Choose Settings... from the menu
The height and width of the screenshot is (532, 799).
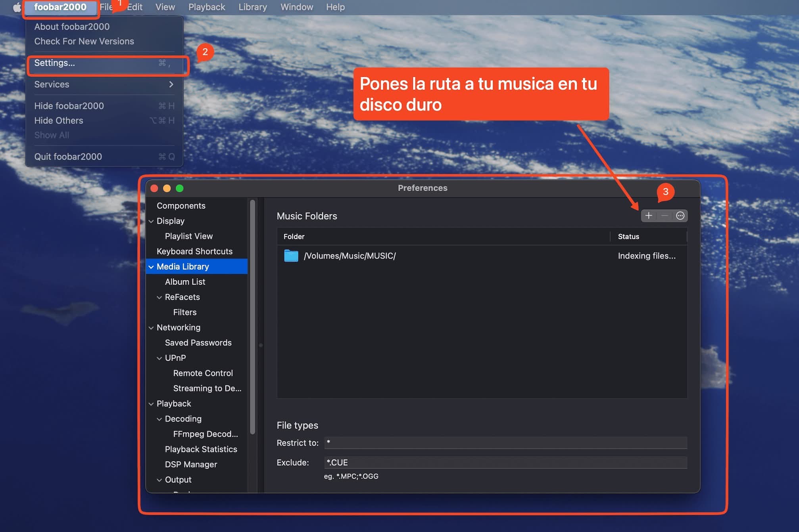[x=104, y=63]
